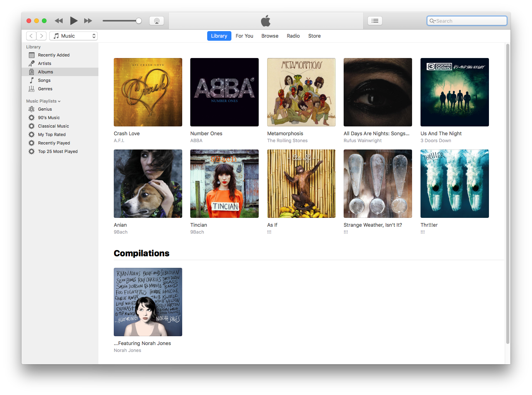Adjust the volume slider knob
532x395 pixels.
click(x=139, y=21)
